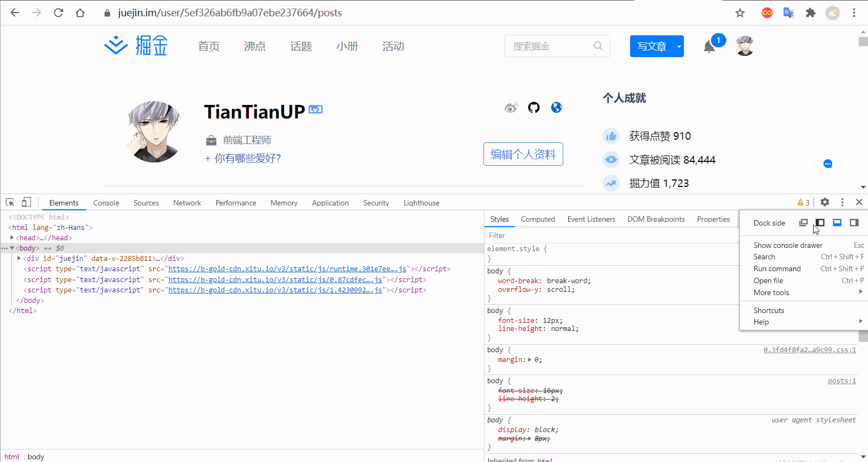Dock DevTools to the bottom
The height and width of the screenshot is (462, 868).
click(837, 223)
